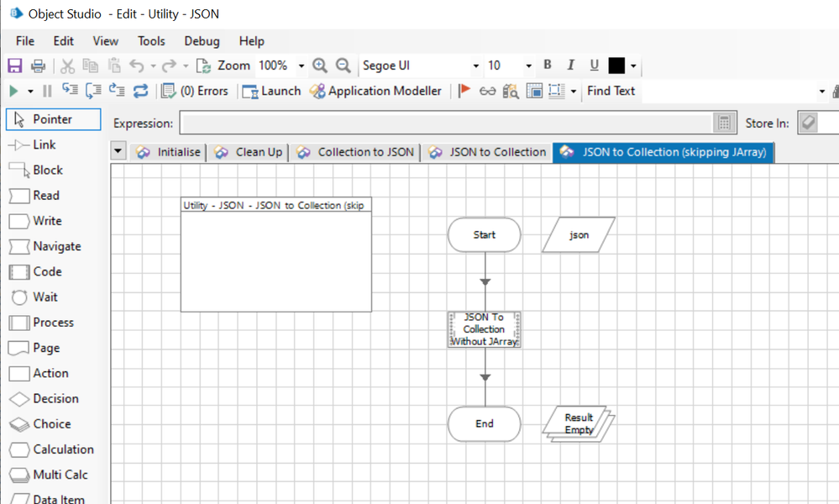Image resolution: width=839 pixels, height=504 pixels.
Task: Open Application Modeller
Action: coord(375,91)
